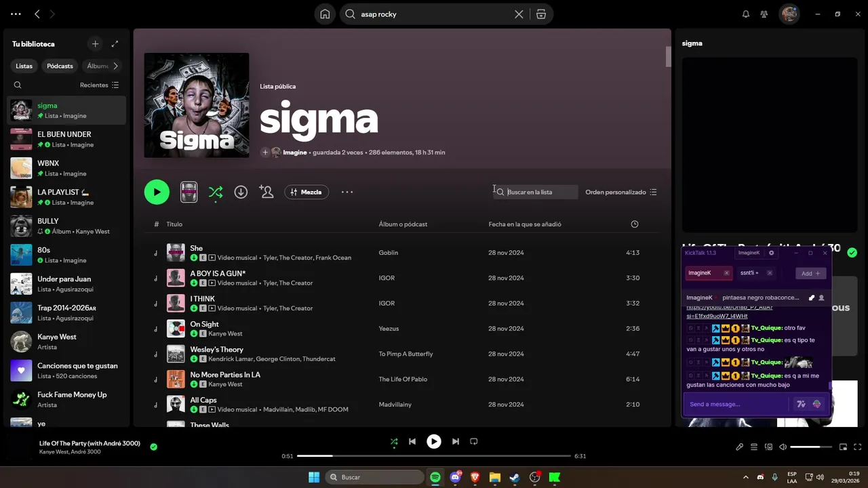Open Orden personalizado sort dropdown
The height and width of the screenshot is (488, 868).
[621, 192]
